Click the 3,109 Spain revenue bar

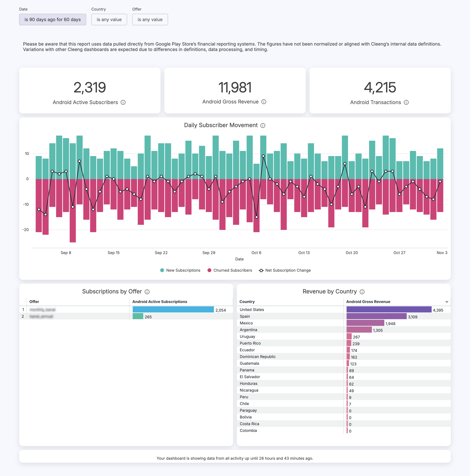point(377,316)
